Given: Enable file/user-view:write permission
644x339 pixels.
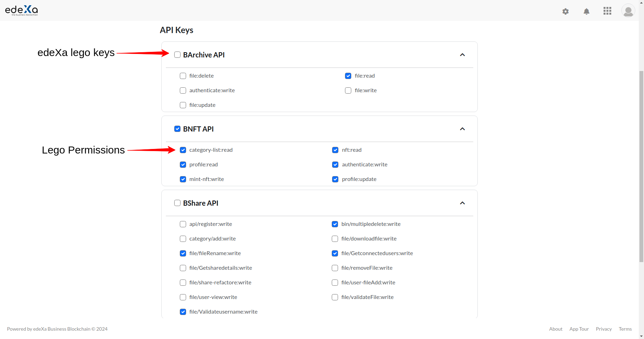Looking at the screenshot, I should tap(183, 297).
